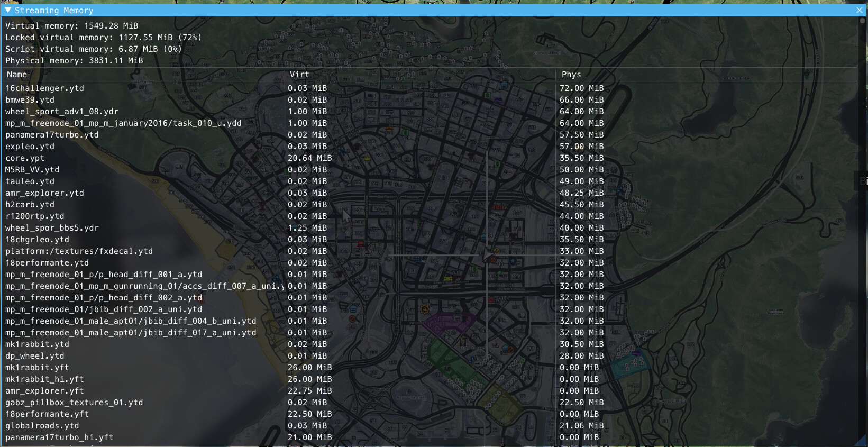Image resolution: width=868 pixels, height=447 pixels.
Task: Select the task_010_u.ydd entry
Action: tap(123, 123)
